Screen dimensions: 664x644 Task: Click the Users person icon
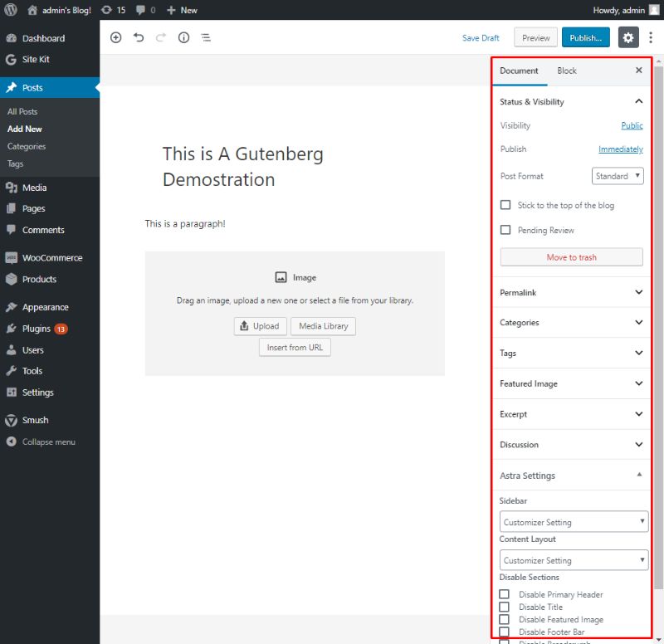tap(12, 349)
